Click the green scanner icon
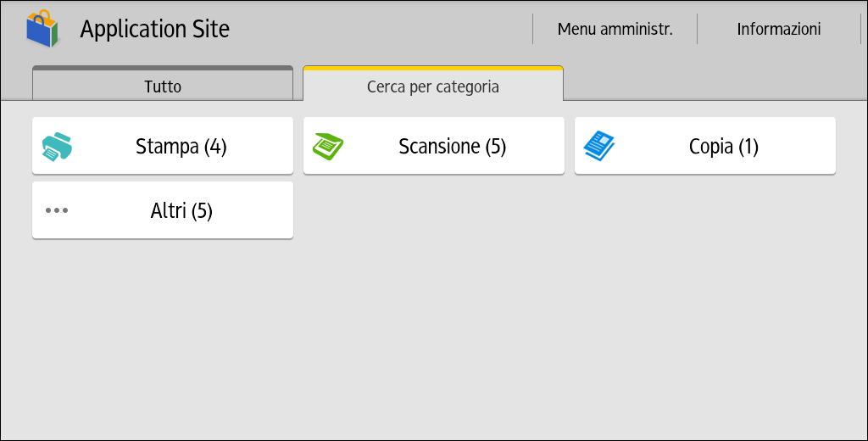 coord(328,146)
